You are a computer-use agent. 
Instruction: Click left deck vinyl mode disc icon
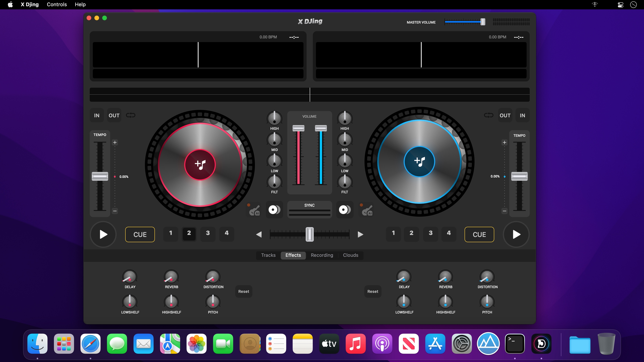274,210
